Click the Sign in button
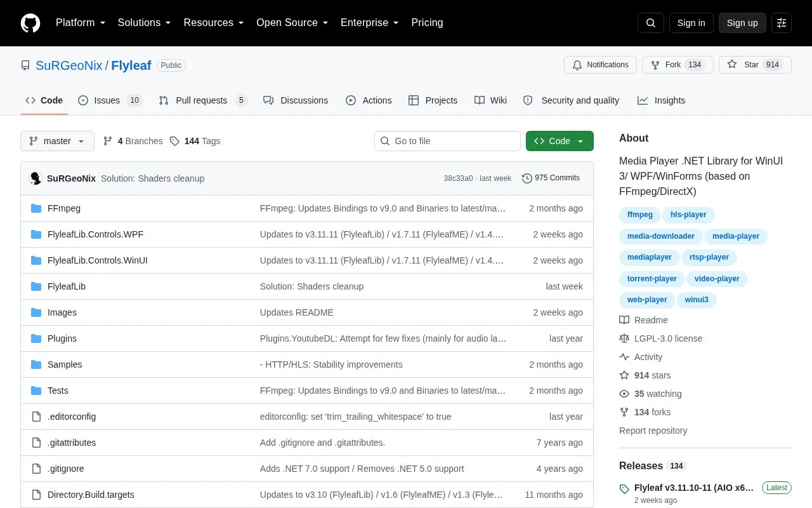This screenshot has width=812, height=508. coord(691,23)
